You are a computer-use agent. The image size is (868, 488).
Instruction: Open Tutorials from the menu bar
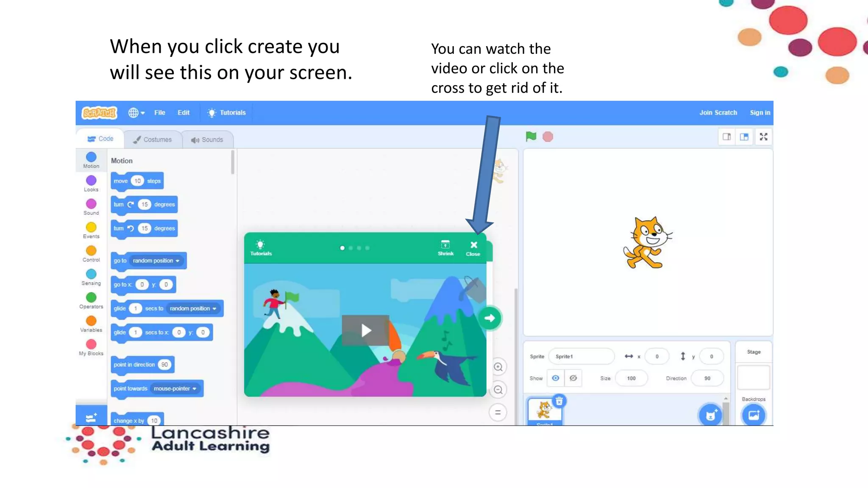click(x=226, y=113)
